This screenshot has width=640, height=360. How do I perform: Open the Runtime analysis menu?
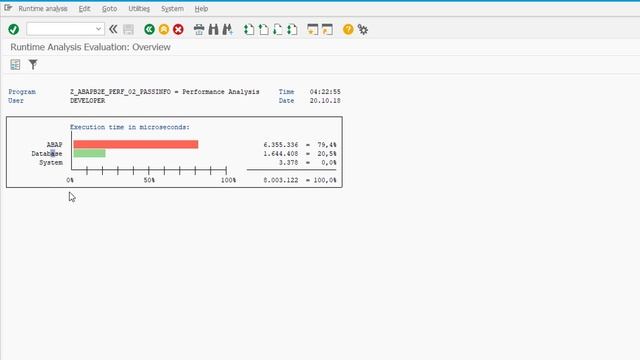(43, 9)
